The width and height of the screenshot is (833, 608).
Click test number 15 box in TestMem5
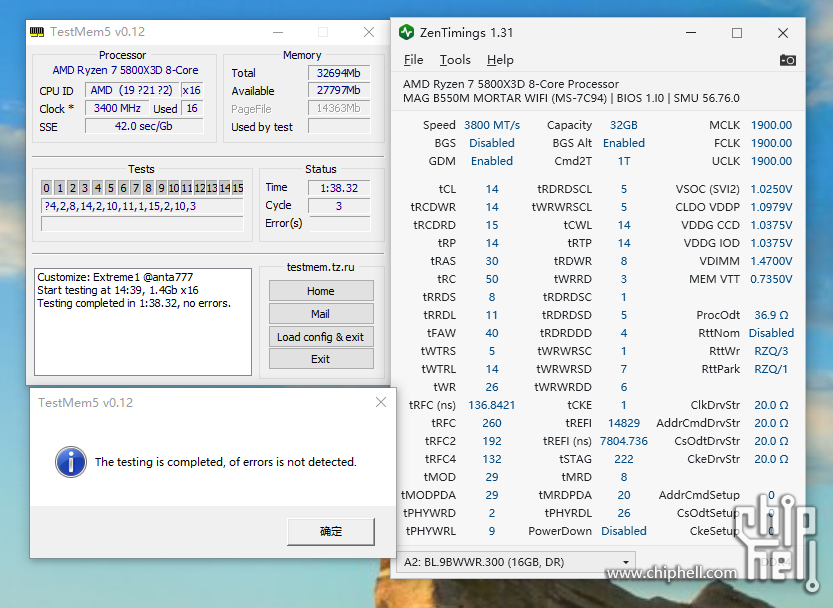point(237,188)
